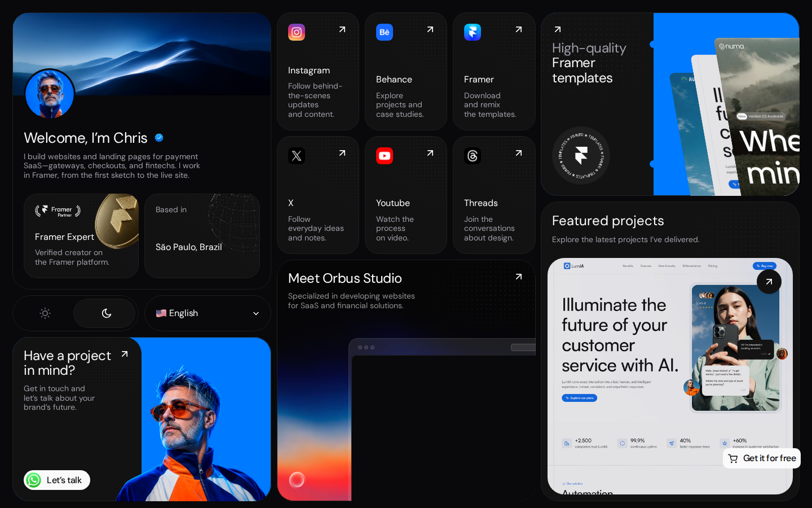Open the Threads card title
Viewport: 812px width, 508px height.
point(481,203)
